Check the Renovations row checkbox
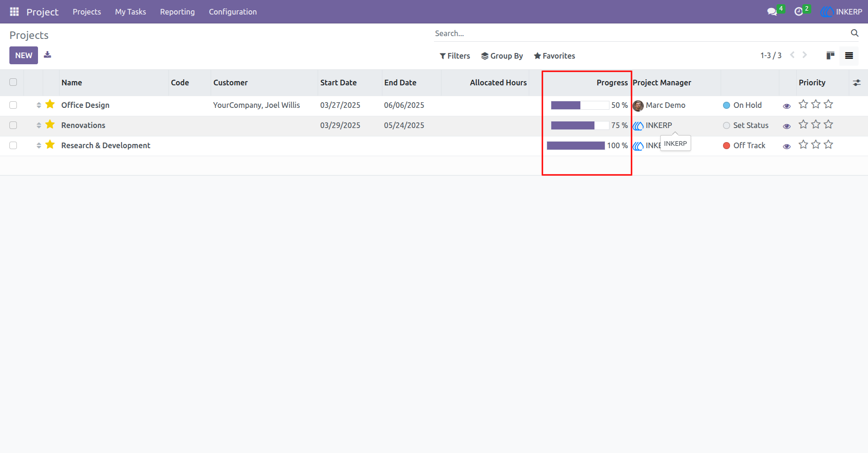The image size is (868, 453). click(13, 125)
